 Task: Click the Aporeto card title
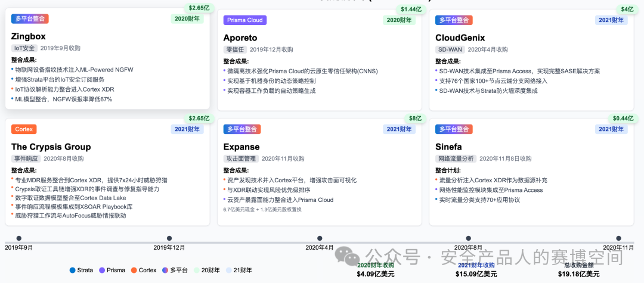[x=240, y=38]
